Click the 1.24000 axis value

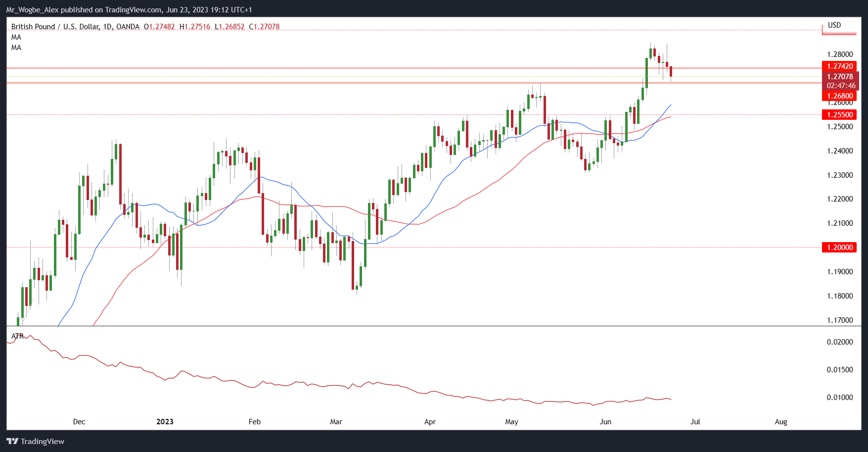click(x=840, y=151)
